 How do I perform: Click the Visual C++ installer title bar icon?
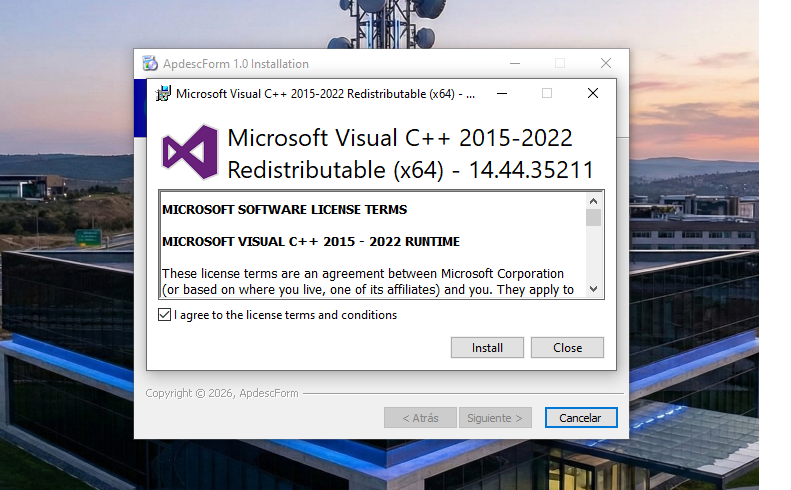click(163, 93)
